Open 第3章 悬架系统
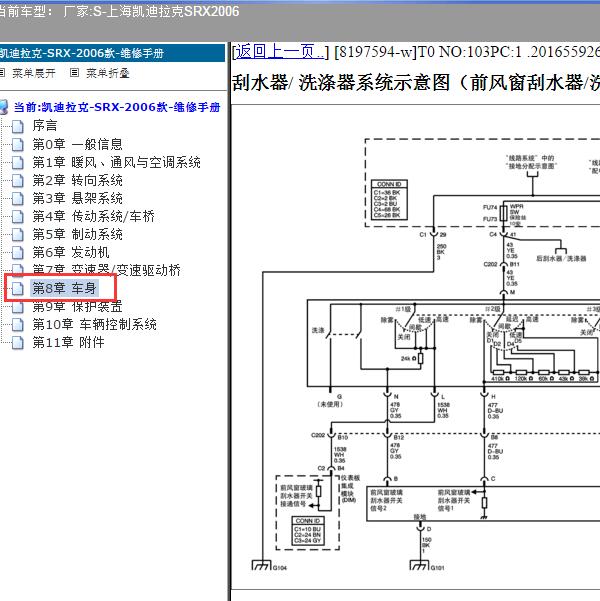 tap(77, 198)
